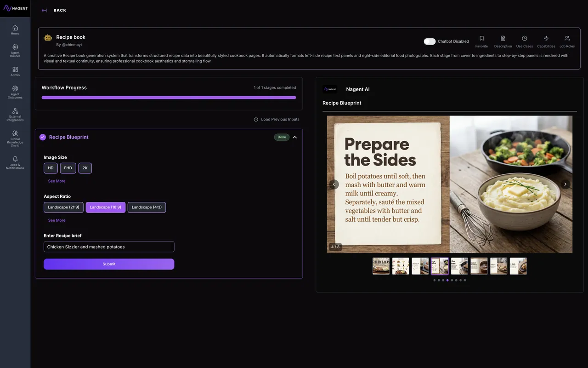Expand more image sizes with See More
The width and height of the screenshot is (588, 368).
57,181
